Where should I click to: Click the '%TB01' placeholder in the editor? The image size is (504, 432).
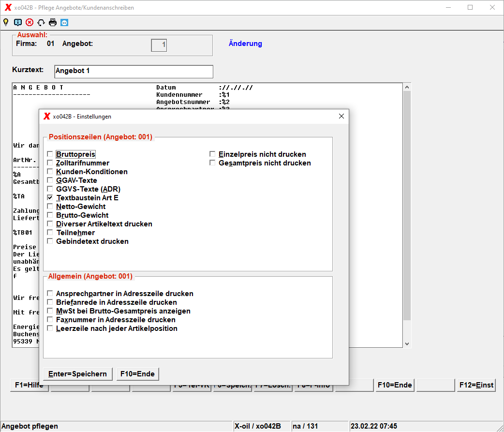click(x=23, y=233)
